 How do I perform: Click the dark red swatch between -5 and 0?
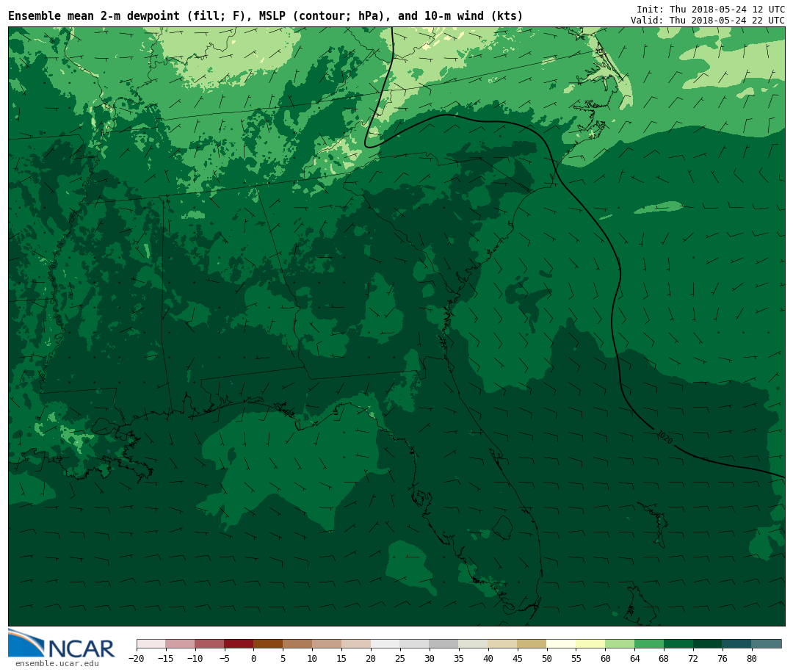coord(239,644)
